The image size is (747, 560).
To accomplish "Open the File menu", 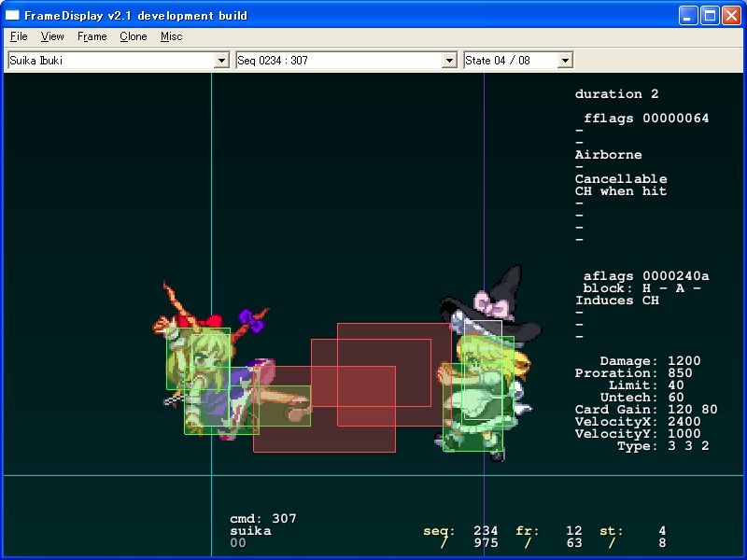I will tap(19, 36).
